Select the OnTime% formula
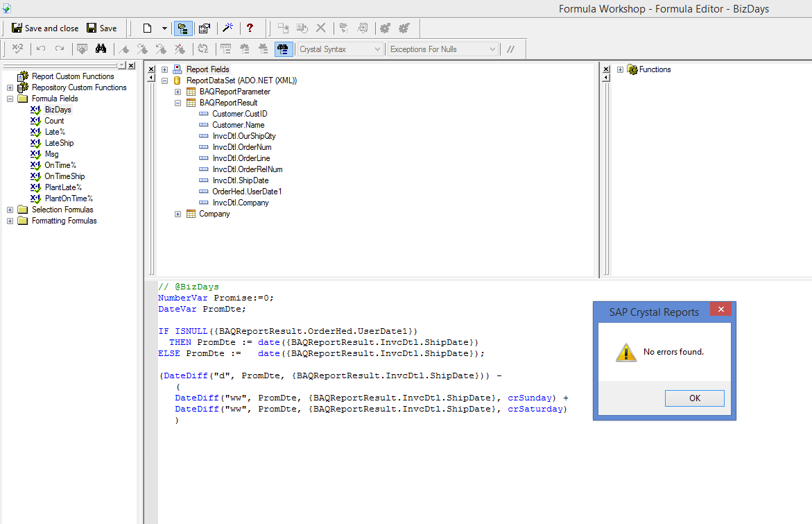 point(60,164)
